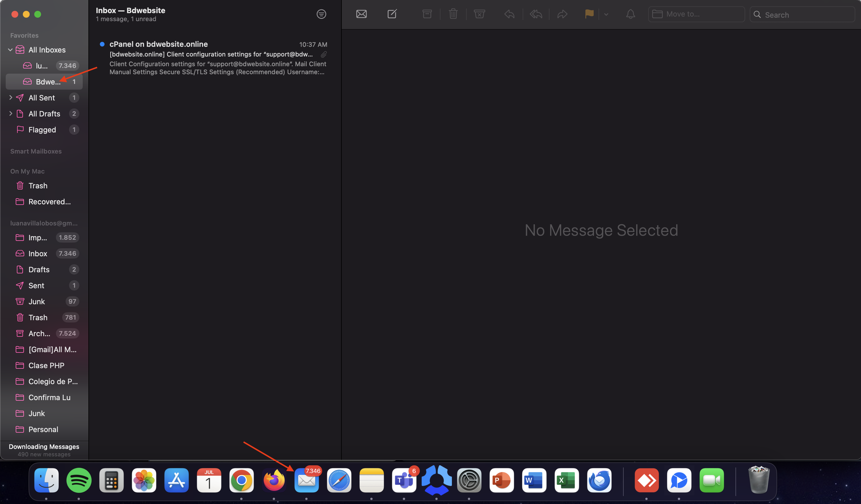
Task: Click the Archive toolbar icon
Action: 427,14
